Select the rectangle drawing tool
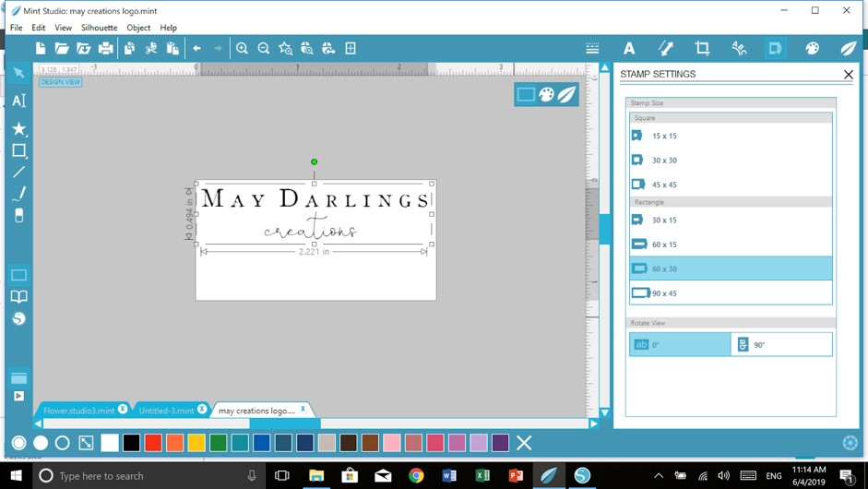The width and height of the screenshot is (868, 489). tap(18, 150)
